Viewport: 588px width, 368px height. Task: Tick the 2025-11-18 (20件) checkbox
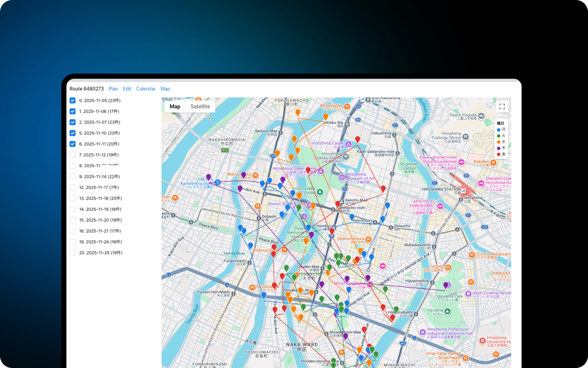pos(72,198)
